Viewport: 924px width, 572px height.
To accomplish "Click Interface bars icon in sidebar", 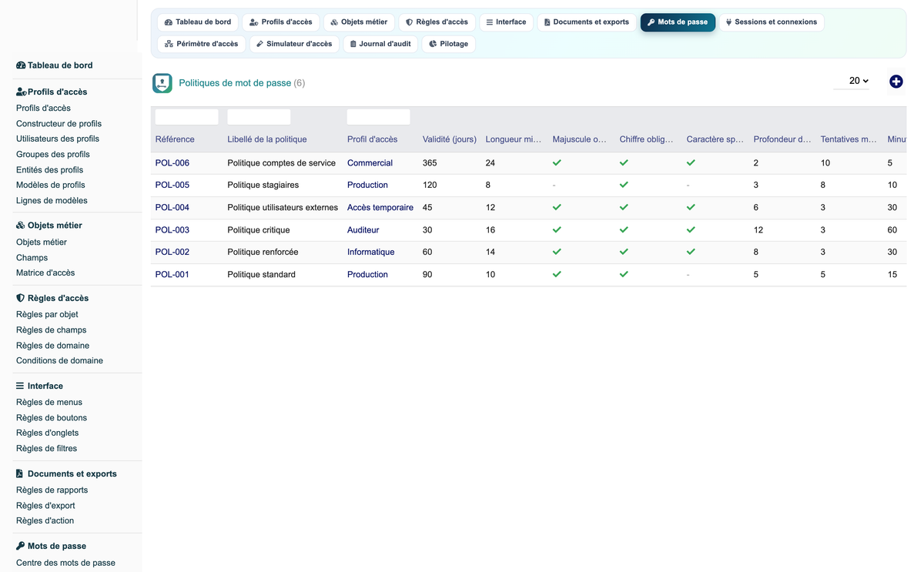I will (x=20, y=386).
